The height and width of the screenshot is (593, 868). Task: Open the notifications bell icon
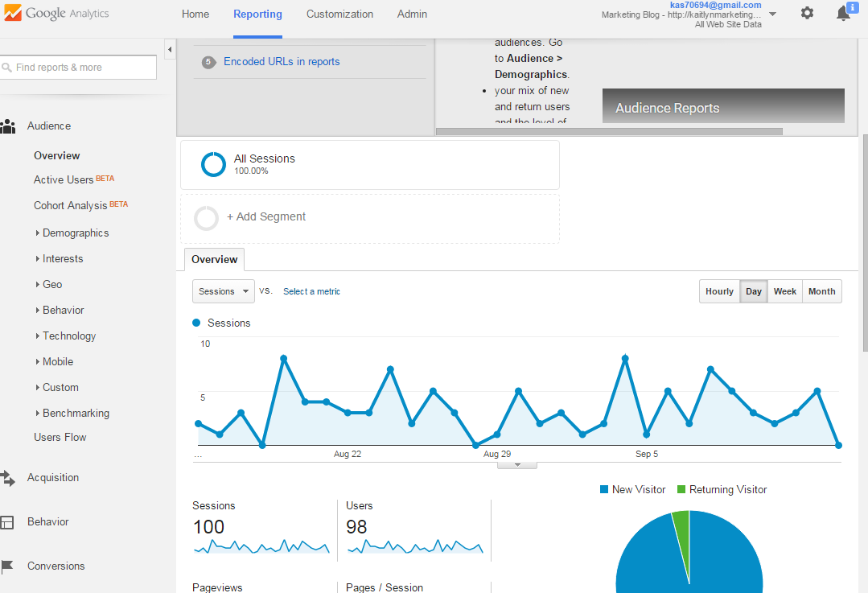(844, 13)
